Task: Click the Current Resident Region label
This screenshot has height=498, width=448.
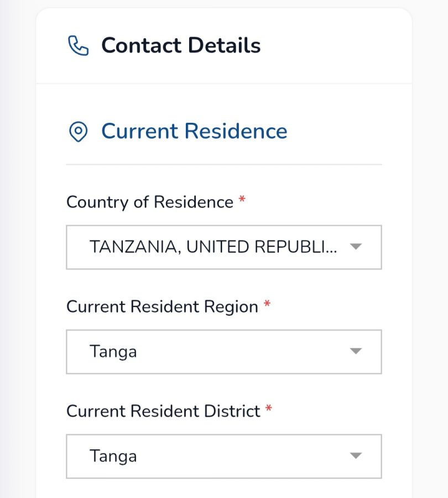Action: 162,307
